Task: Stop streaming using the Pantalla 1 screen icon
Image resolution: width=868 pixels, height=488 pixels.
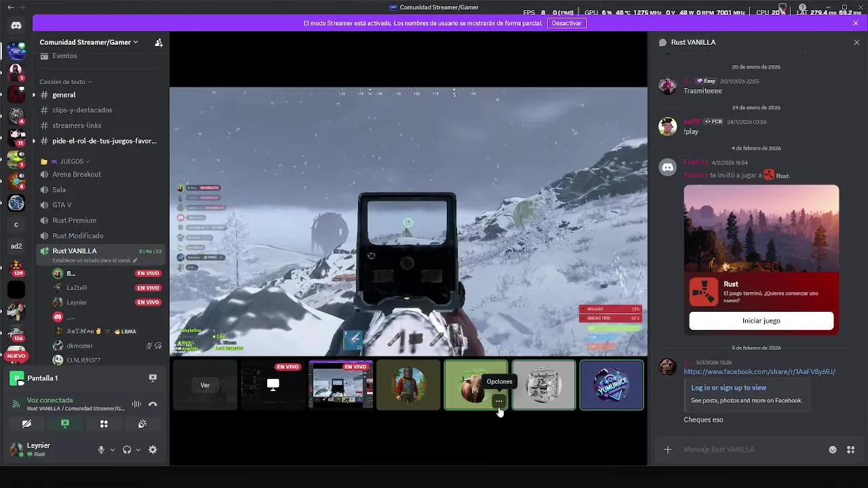Action: (x=153, y=378)
